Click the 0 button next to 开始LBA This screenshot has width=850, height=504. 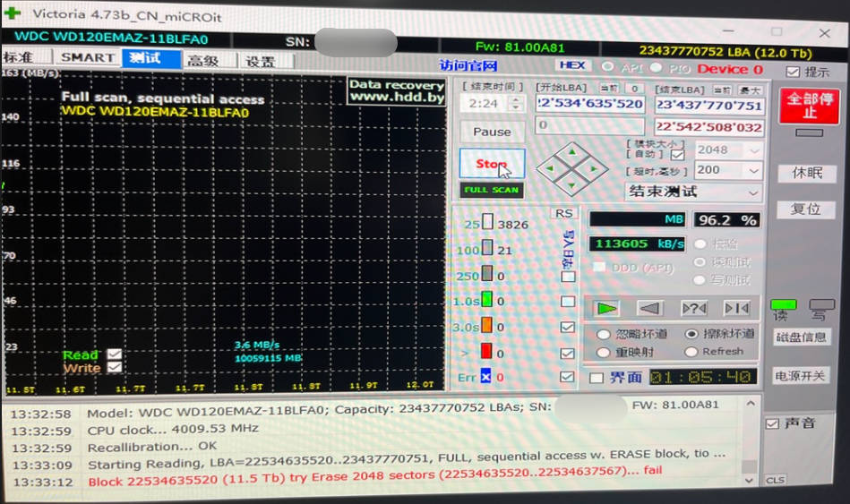click(634, 89)
